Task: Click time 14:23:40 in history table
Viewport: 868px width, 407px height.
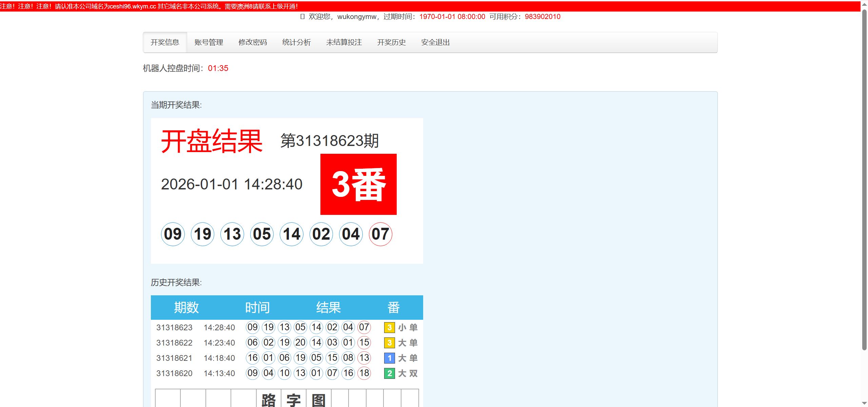Action: [219, 343]
